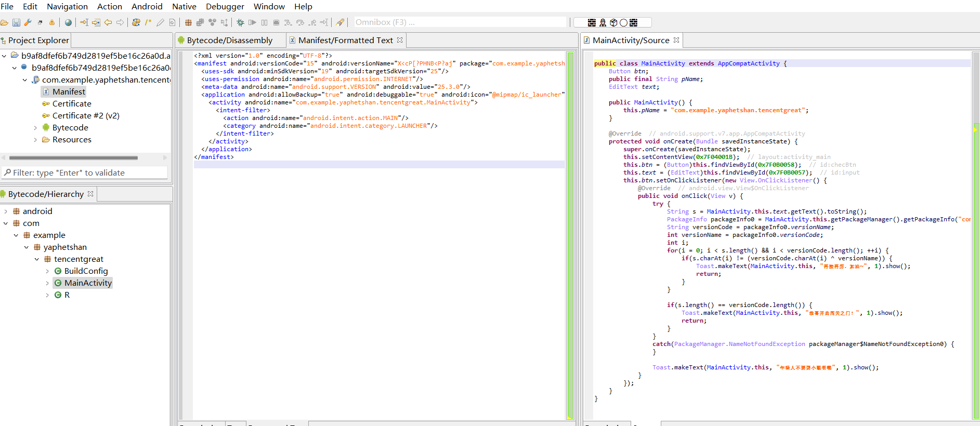Select the BuildConfig class in hierarchy
The height and width of the screenshot is (426, 980).
click(x=86, y=271)
